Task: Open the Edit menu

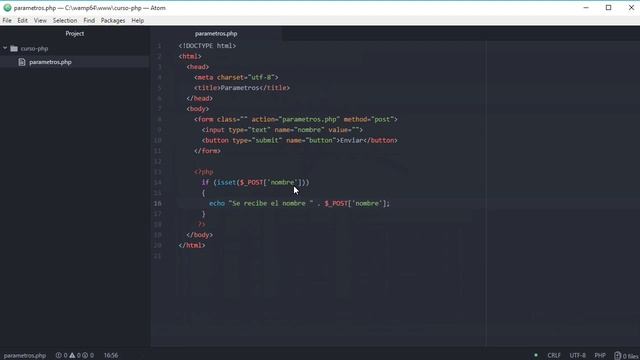Action: click(22, 20)
